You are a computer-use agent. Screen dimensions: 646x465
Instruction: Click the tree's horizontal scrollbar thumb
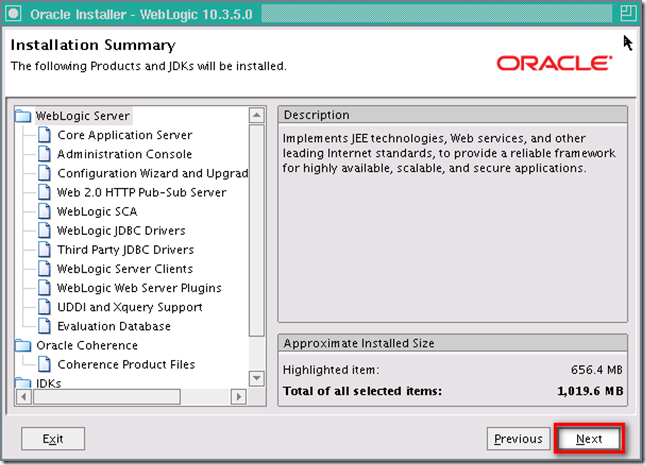[x=107, y=397]
